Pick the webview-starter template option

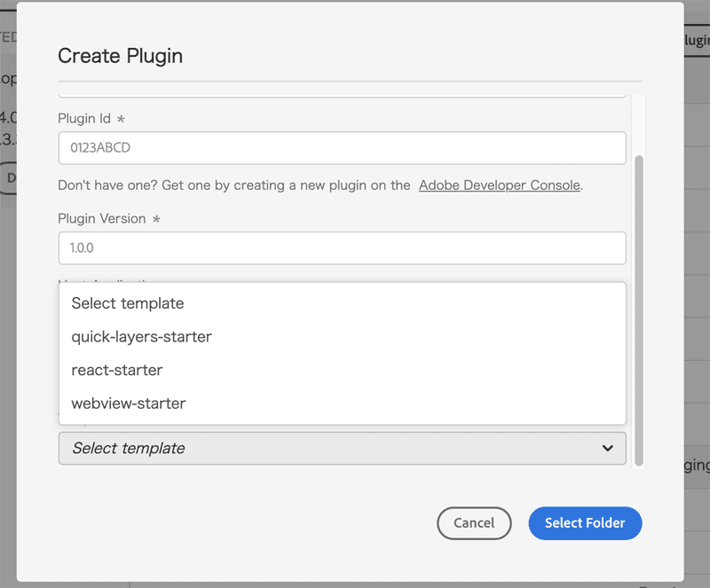pyautogui.click(x=129, y=404)
